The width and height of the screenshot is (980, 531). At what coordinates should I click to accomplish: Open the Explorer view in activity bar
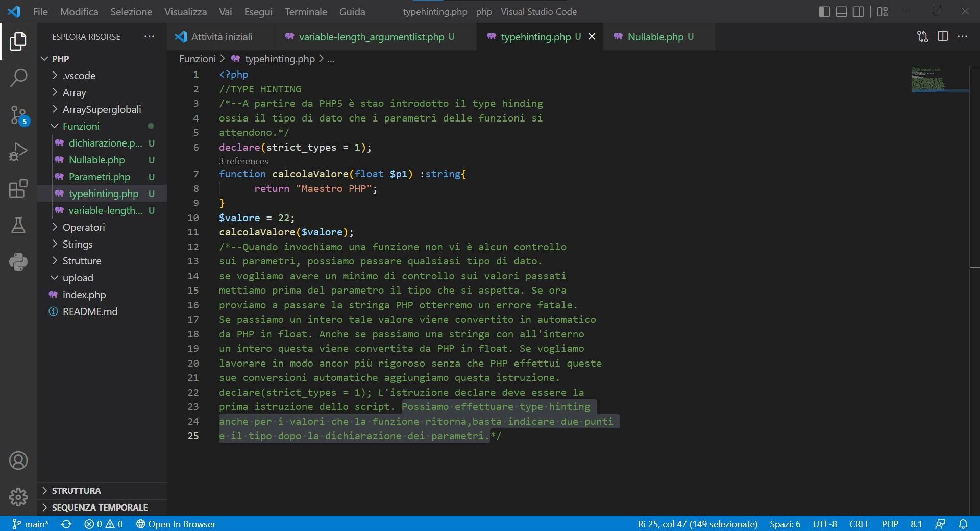click(x=18, y=41)
